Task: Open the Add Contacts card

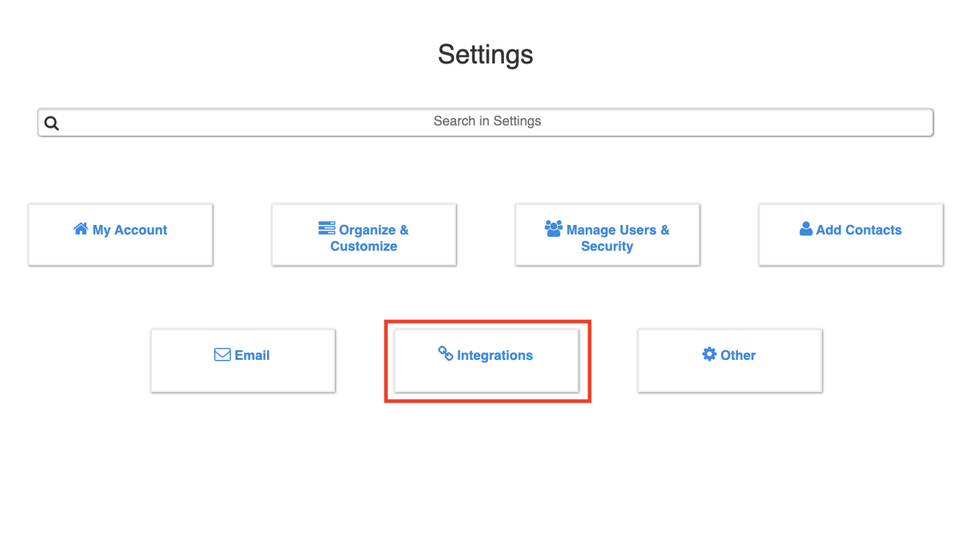Action: click(x=851, y=234)
